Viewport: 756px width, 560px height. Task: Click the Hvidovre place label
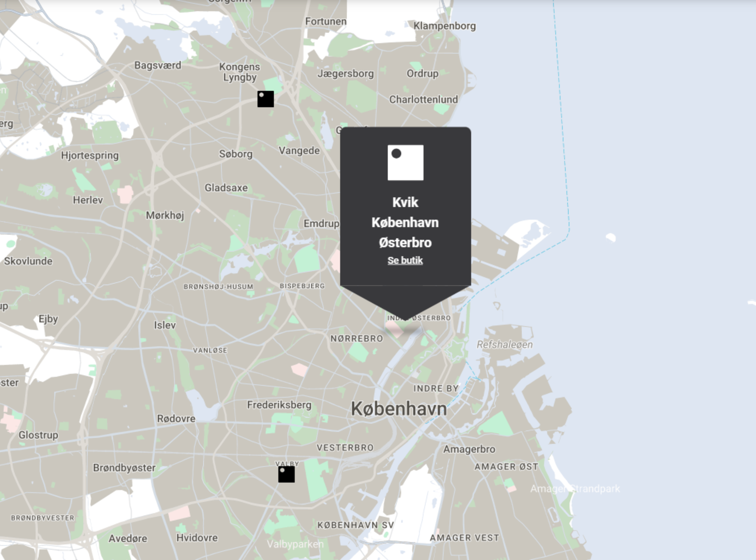coord(197,538)
